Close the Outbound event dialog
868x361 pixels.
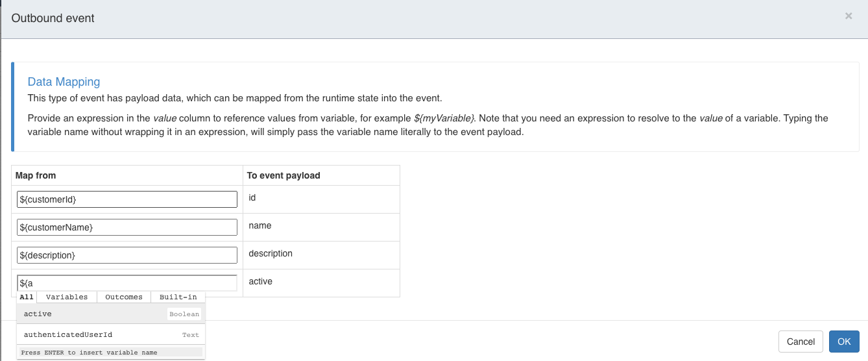(848, 16)
